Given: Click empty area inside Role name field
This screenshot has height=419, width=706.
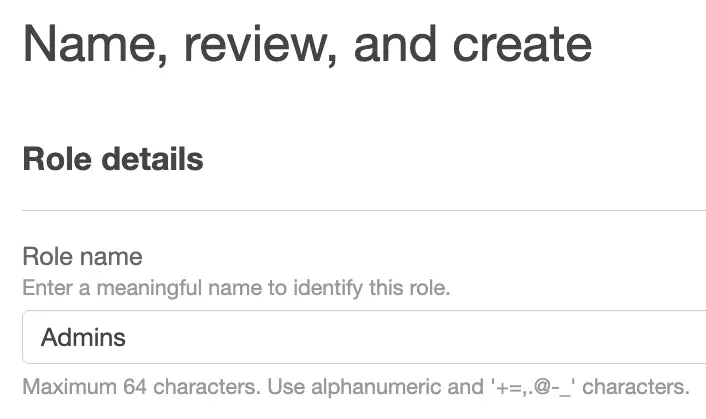Looking at the screenshot, I should click(x=450, y=337).
